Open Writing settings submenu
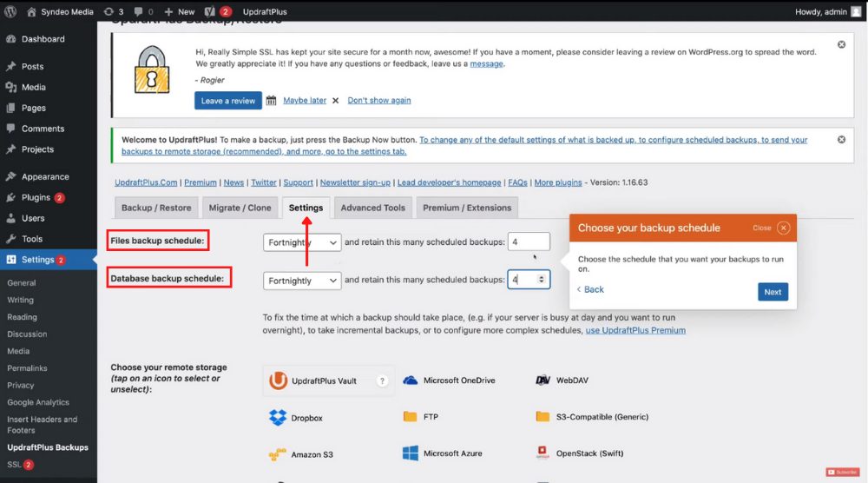 (21, 301)
